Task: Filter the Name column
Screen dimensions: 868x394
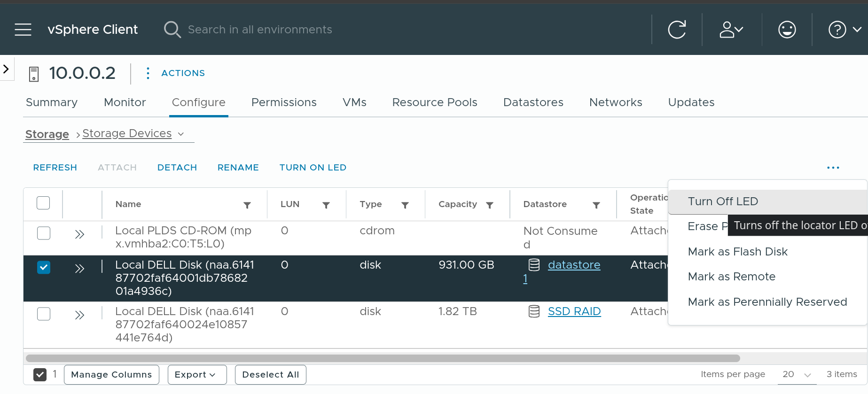Action: pyautogui.click(x=247, y=205)
